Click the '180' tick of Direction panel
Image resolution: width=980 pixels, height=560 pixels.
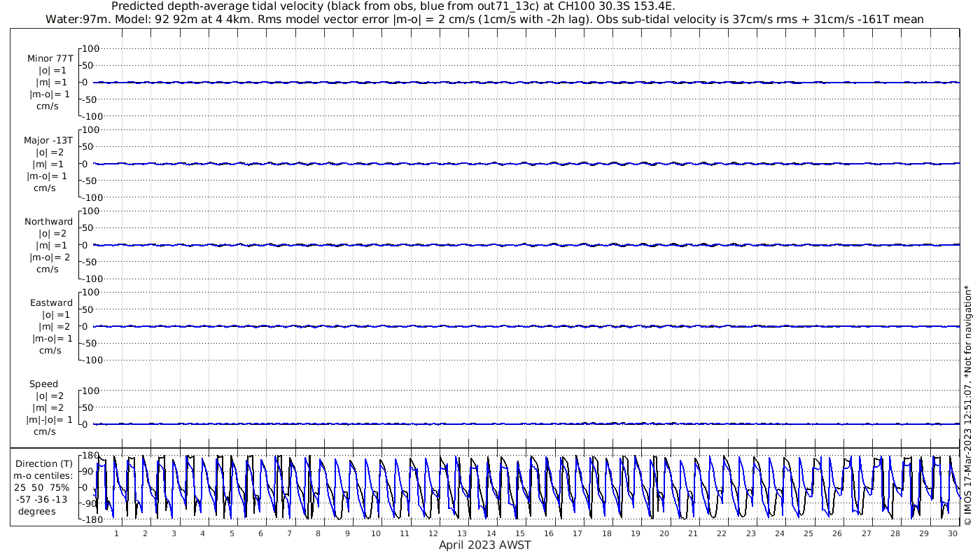(x=90, y=455)
